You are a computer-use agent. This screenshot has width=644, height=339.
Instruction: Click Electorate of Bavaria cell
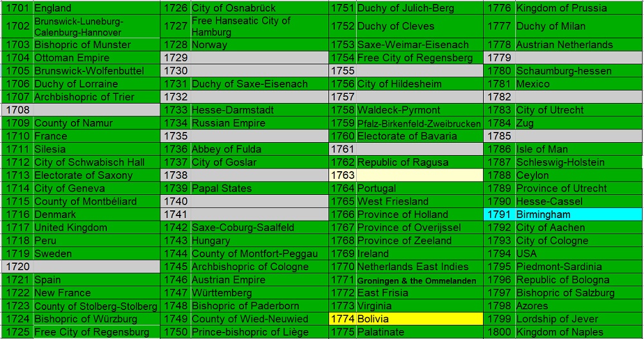coord(419,136)
